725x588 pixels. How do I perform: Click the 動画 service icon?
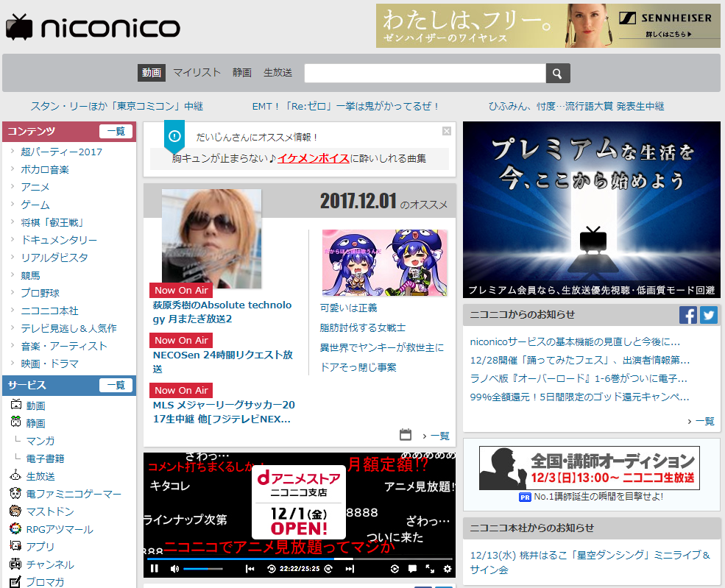pyautogui.click(x=16, y=405)
